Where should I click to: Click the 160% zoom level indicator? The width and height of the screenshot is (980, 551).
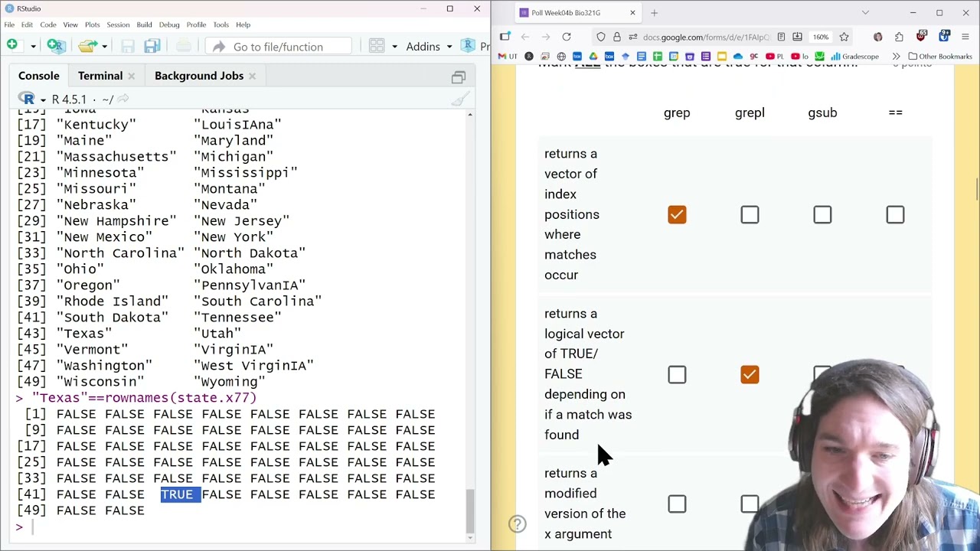[820, 37]
